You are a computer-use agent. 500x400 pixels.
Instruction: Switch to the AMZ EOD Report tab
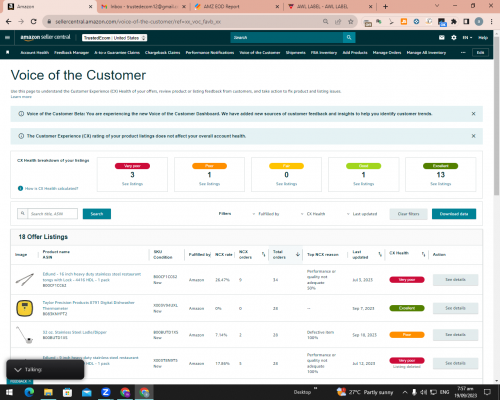point(237,6)
